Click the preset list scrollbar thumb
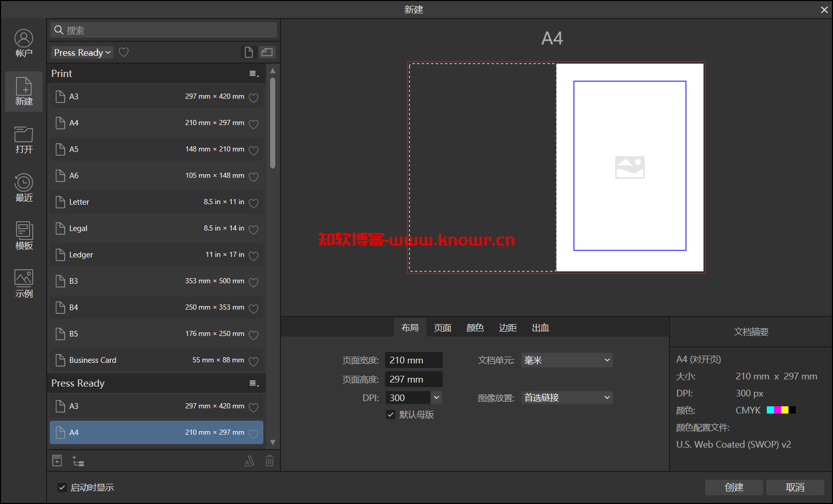 coord(273,123)
